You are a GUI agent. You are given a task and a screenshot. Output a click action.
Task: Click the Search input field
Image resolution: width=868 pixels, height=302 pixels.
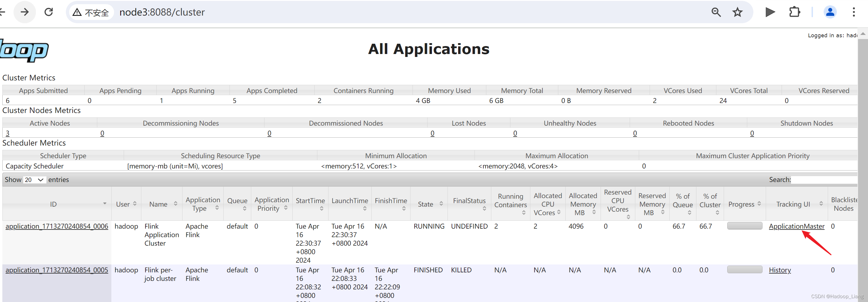824,180
